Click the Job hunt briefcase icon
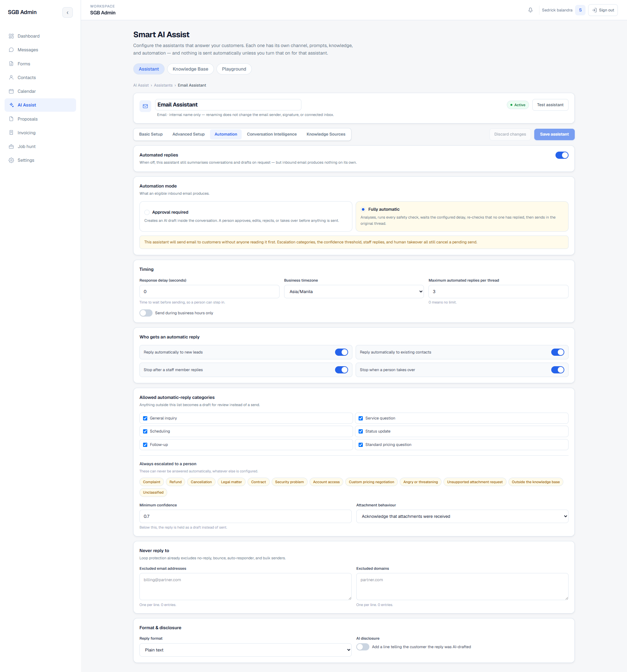This screenshot has width=627, height=672. (x=11, y=146)
